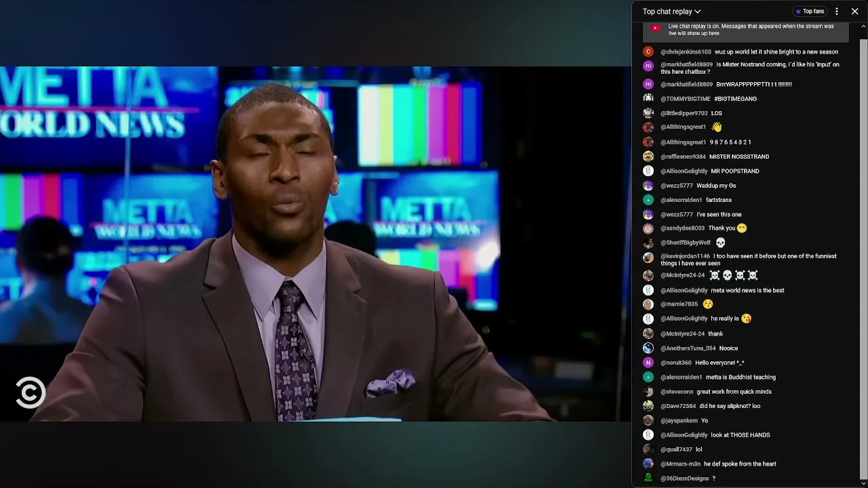Open the chat options three-dot menu
This screenshot has height=488, width=868.
tap(837, 12)
